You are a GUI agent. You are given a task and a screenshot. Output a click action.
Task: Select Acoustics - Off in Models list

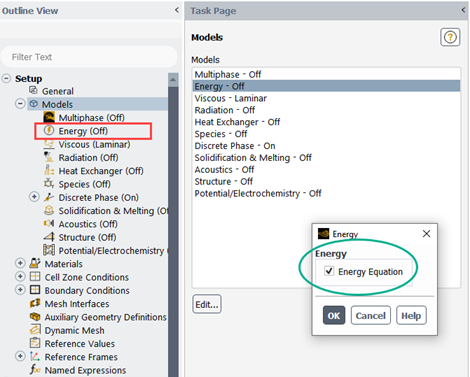click(x=326, y=170)
